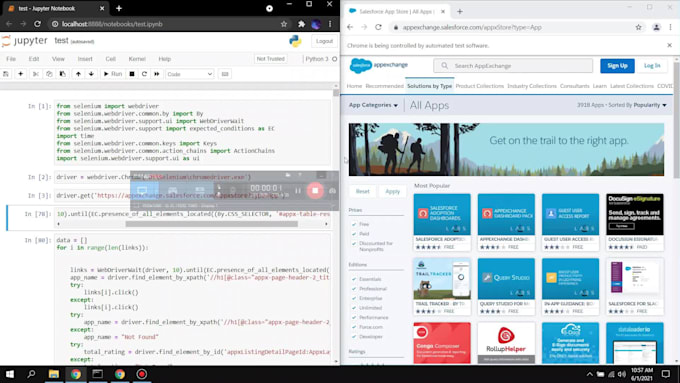Go to Industry Collections tab
The image size is (680, 383).
(532, 86)
